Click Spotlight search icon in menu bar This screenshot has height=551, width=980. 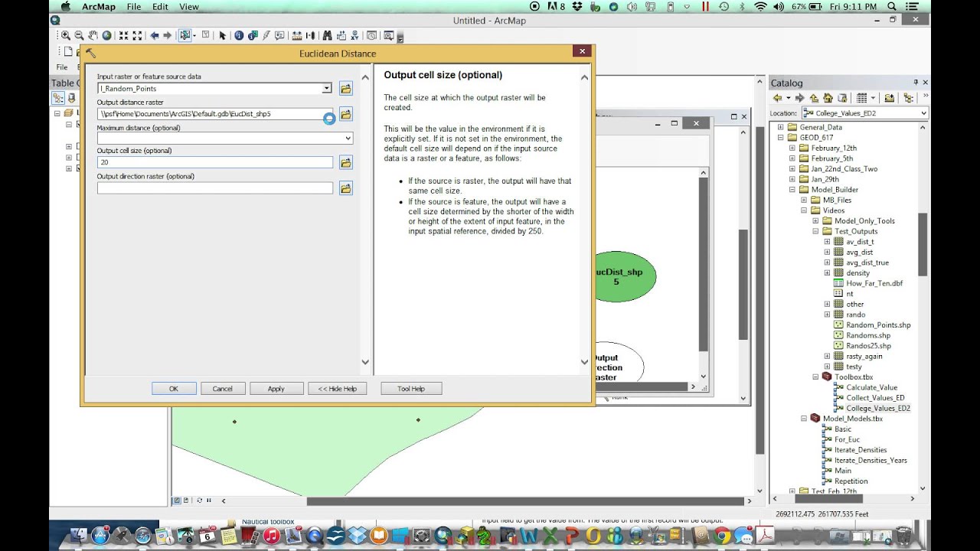892,6
